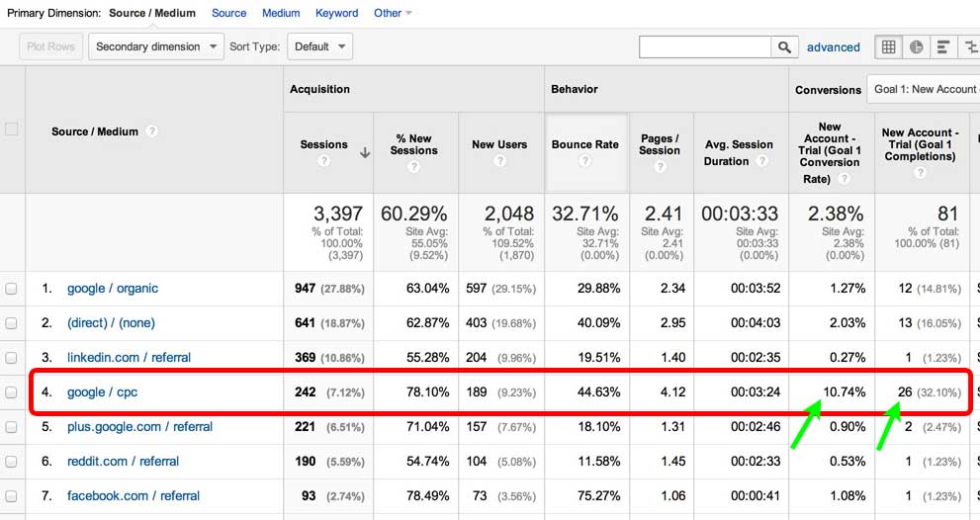The image size is (980, 520).
Task: Switch to comparison view icon
Action: 971,46
